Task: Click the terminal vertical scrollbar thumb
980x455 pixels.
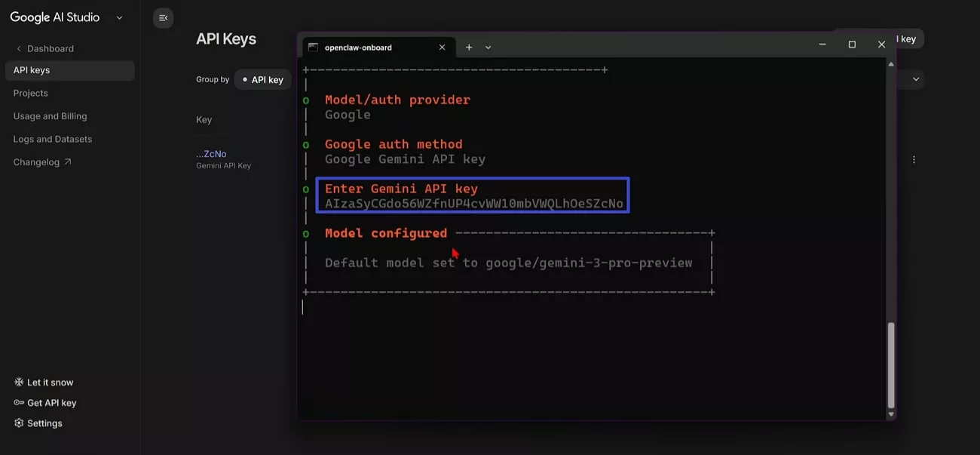Action: point(891,364)
